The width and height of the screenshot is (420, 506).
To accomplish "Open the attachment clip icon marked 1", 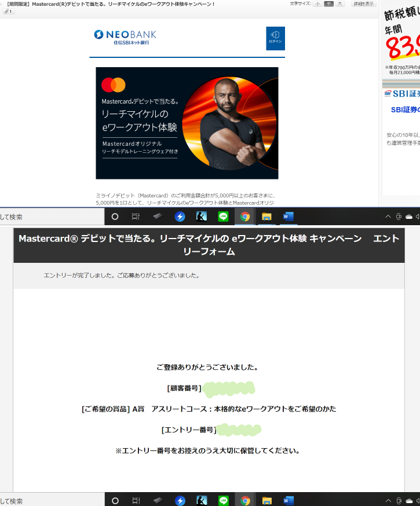I will tap(8, 12).
